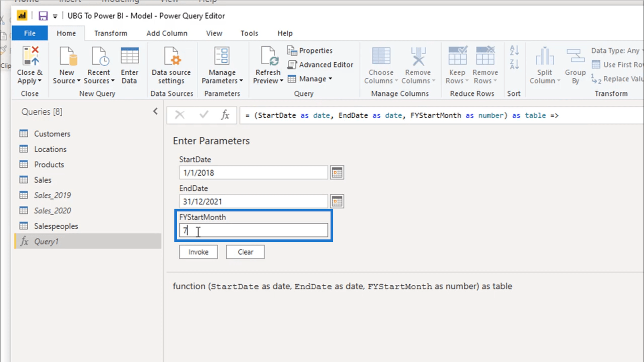Click Replace Values
This screenshot has width=644, height=362.
(617, 79)
